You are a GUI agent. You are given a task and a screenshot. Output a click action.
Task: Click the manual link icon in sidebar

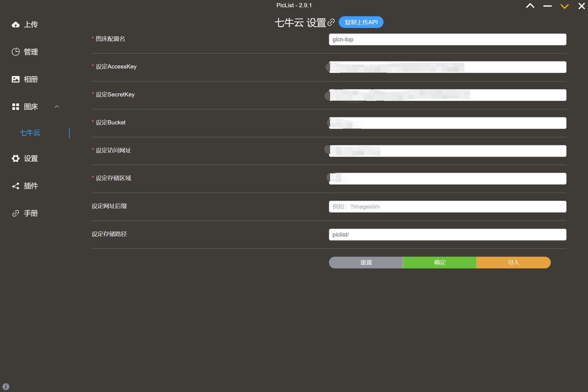tap(16, 213)
